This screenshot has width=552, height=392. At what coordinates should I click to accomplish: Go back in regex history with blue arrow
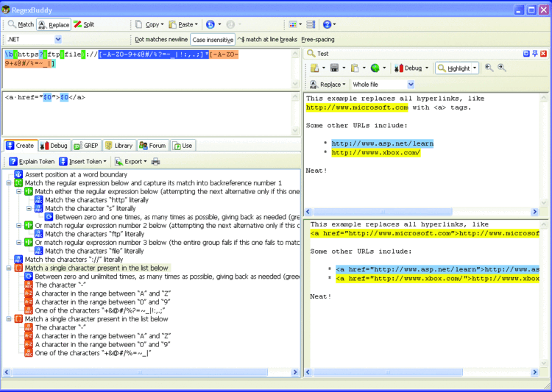coord(210,24)
